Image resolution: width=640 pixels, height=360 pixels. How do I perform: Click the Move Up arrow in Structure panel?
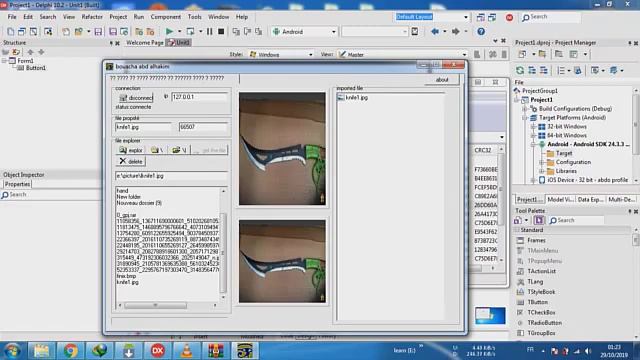(x=30, y=52)
